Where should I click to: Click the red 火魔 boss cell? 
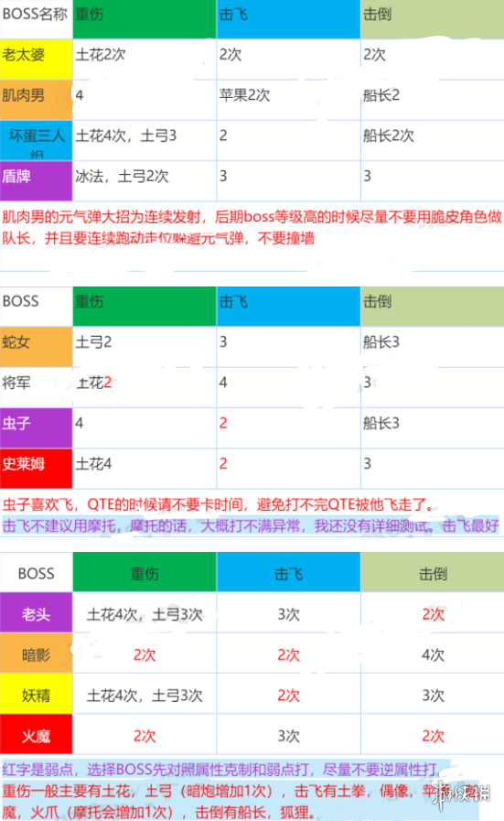pos(36,735)
